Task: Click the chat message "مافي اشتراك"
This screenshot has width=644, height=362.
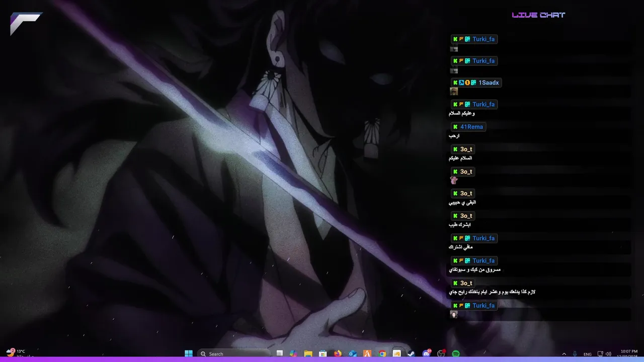Action: [461, 247]
